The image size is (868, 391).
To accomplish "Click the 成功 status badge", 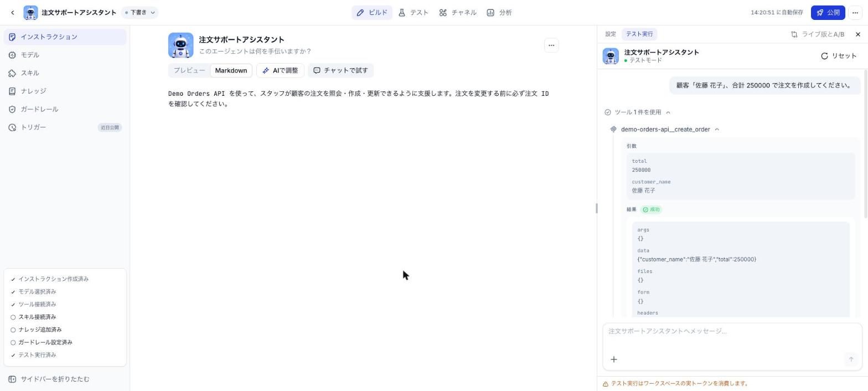I will (652, 210).
